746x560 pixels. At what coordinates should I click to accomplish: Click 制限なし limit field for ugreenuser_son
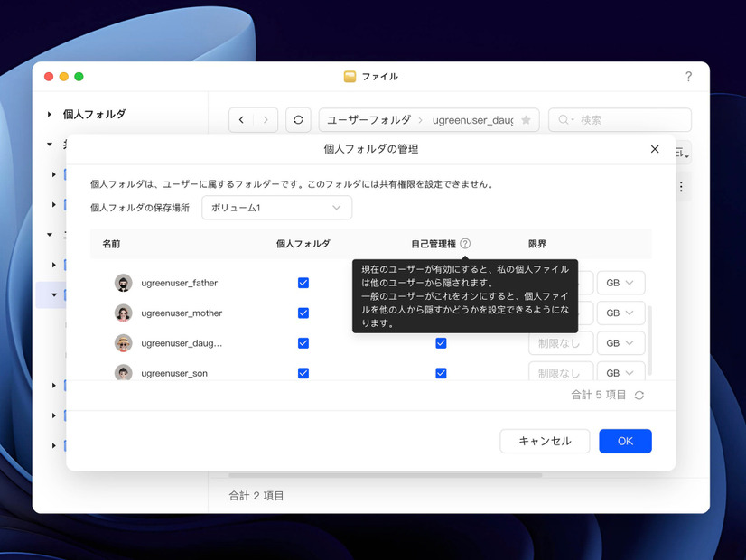(561, 372)
